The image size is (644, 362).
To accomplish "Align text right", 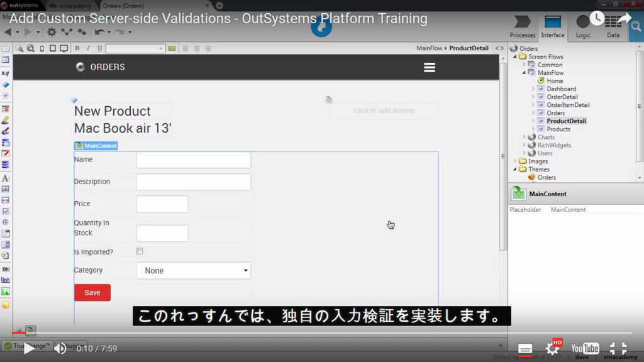I will tap(208, 48).
